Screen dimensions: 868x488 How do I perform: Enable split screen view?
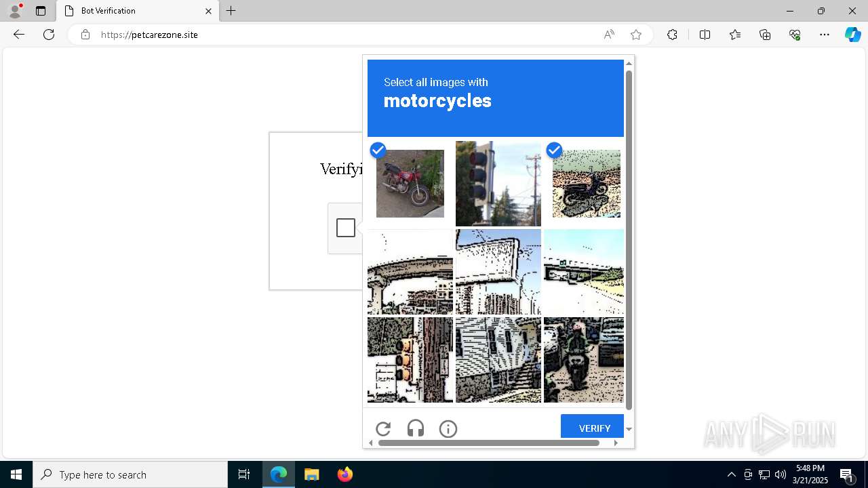coord(705,35)
